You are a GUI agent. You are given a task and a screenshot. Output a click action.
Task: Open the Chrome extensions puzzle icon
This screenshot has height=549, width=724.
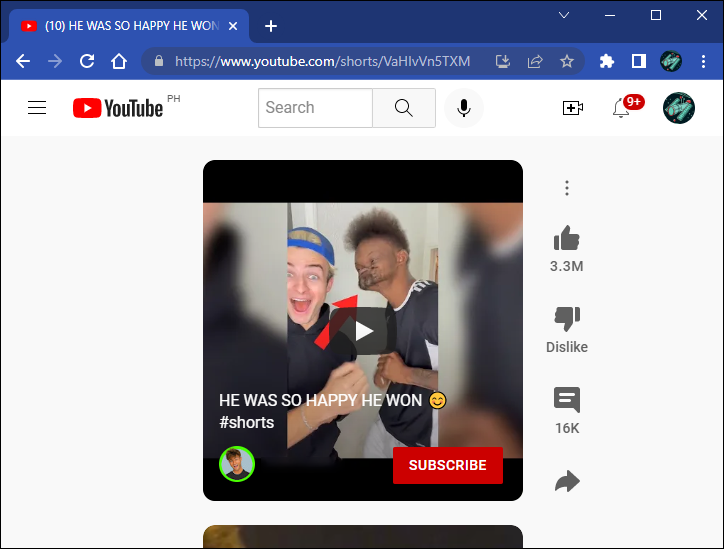click(606, 61)
